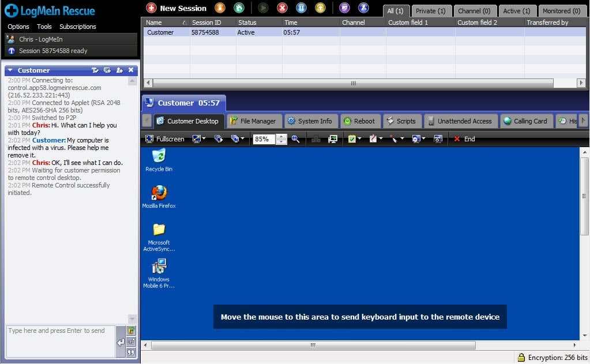
Task: Increase zoom percentage with the stepper
Action: tap(281, 137)
